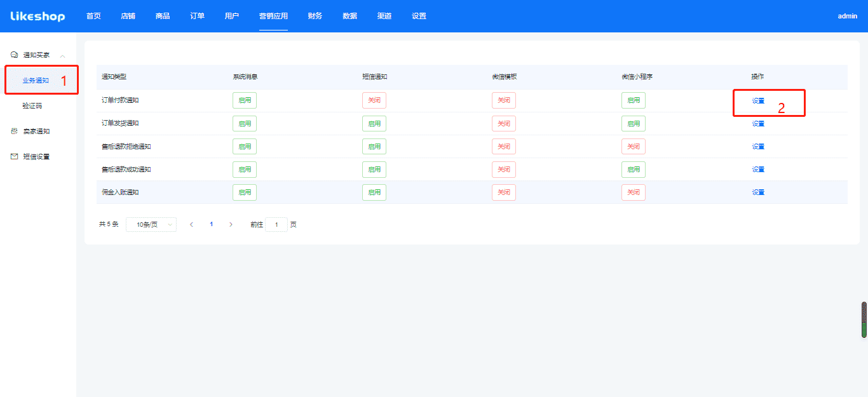Click 微信小程序 启用 tag for 售后退款成功通知
This screenshot has width=868, height=397.
[x=634, y=169]
